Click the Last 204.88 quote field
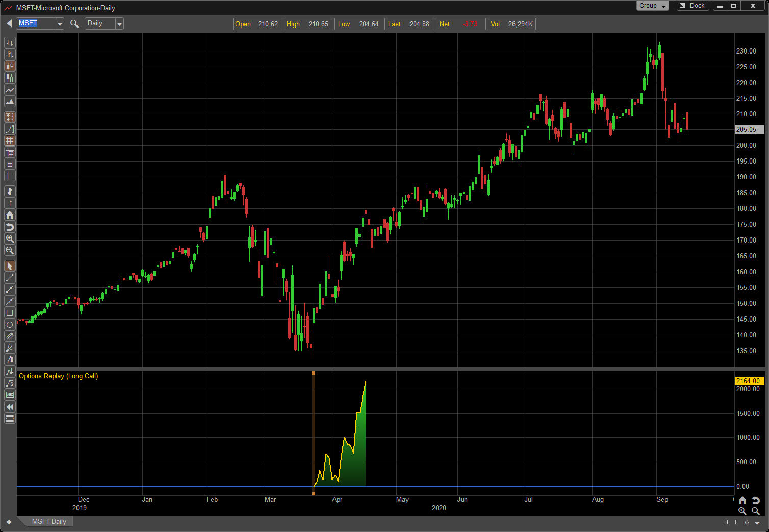This screenshot has width=769, height=532. coord(410,24)
